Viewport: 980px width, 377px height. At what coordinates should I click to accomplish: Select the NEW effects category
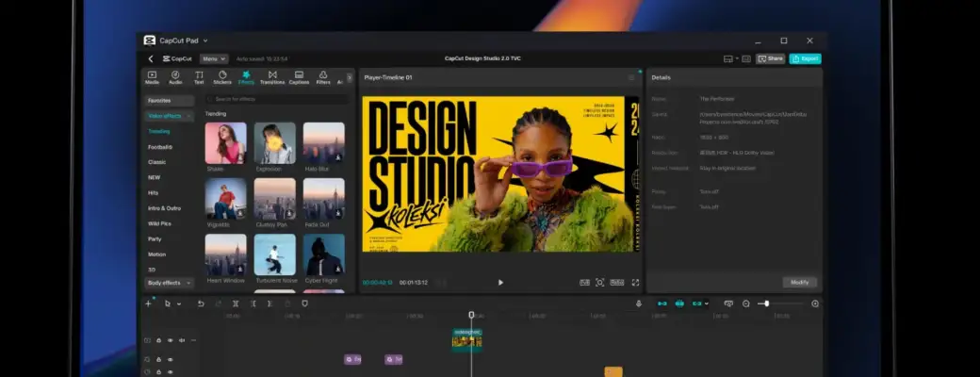(x=154, y=177)
